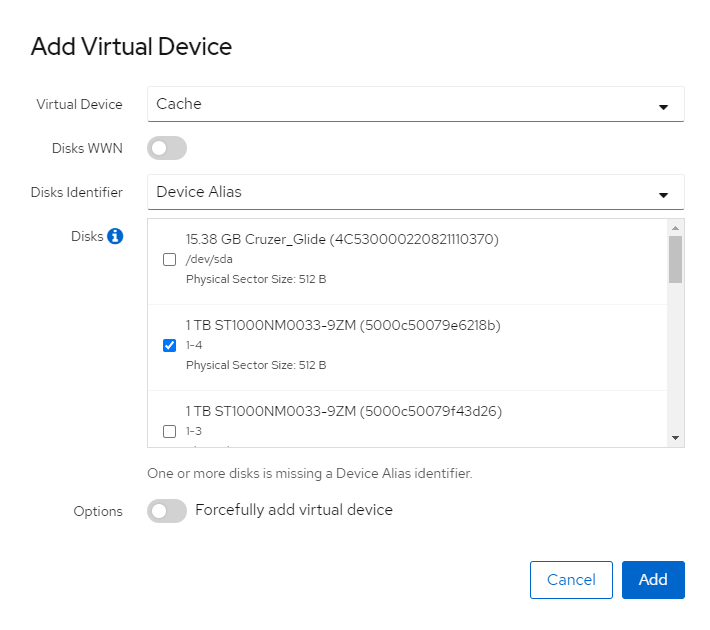Viewport: 710px width, 630px height.
Task: Check the Cruzer_Glide /dev/sda disk checkbox
Action: pyautogui.click(x=169, y=260)
